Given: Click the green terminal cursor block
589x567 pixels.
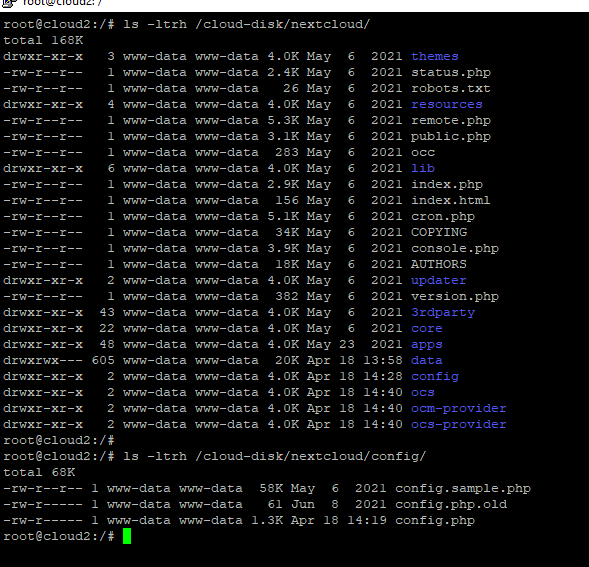Looking at the screenshot, I should pyautogui.click(x=127, y=536).
